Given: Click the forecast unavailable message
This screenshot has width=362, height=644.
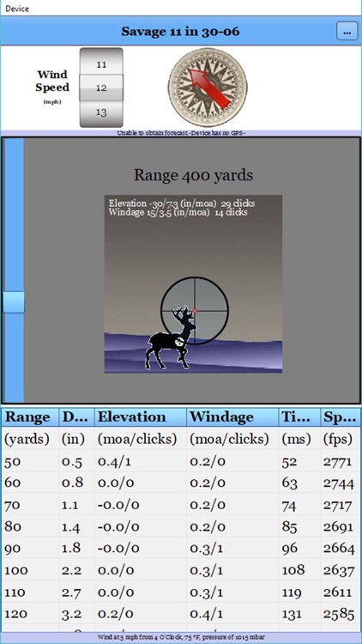Looking at the screenshot, I should click(181, 133).
